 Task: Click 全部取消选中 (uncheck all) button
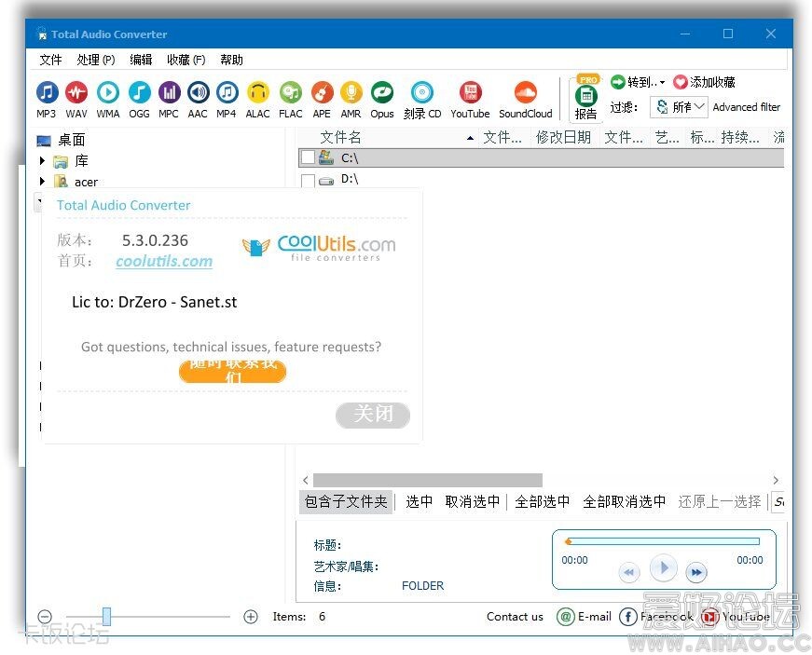tap(624, 501)
